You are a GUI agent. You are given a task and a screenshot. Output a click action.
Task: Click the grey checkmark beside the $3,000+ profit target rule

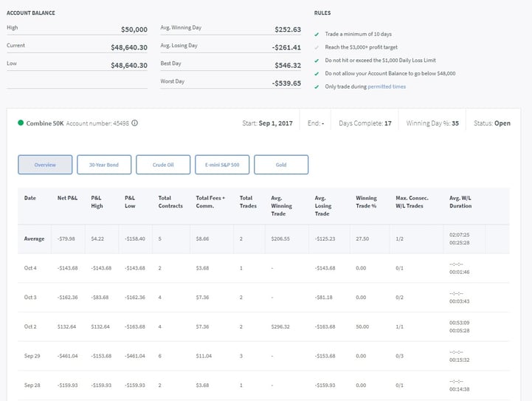click(x=317, y=48)
